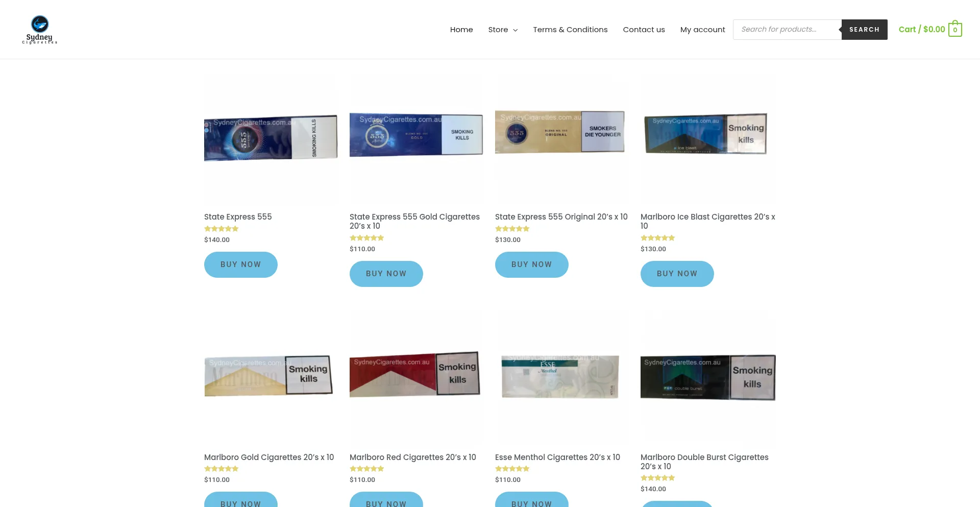Click State Express 555 Original star rating

512,229
